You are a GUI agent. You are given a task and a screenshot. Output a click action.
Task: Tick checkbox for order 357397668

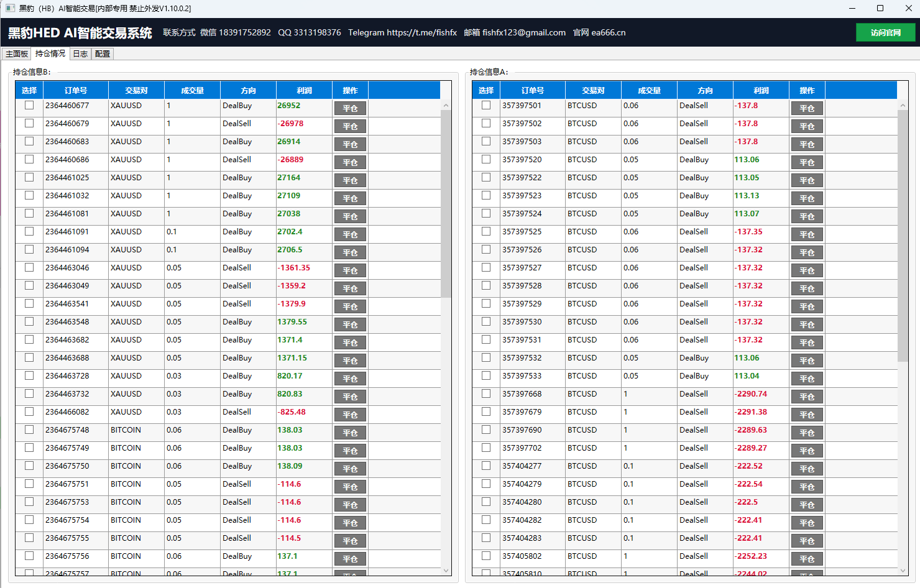tap(486, 393)
